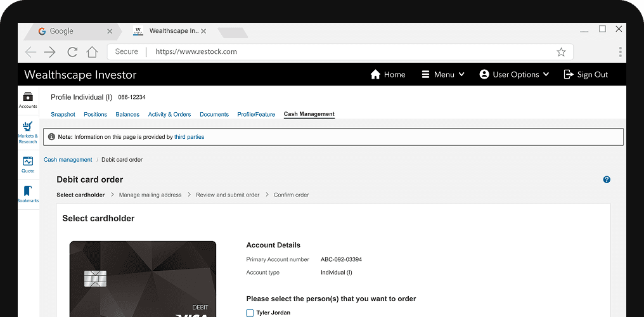Click the browser back arrow
This screenshot has height=317, width=644.
tap(30, 52)
